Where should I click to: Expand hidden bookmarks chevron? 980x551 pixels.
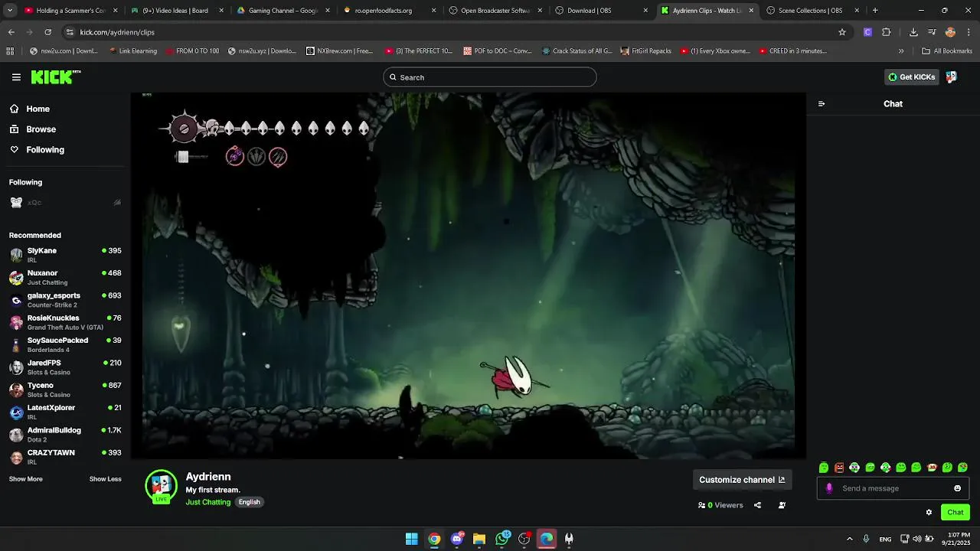[901, 51]
